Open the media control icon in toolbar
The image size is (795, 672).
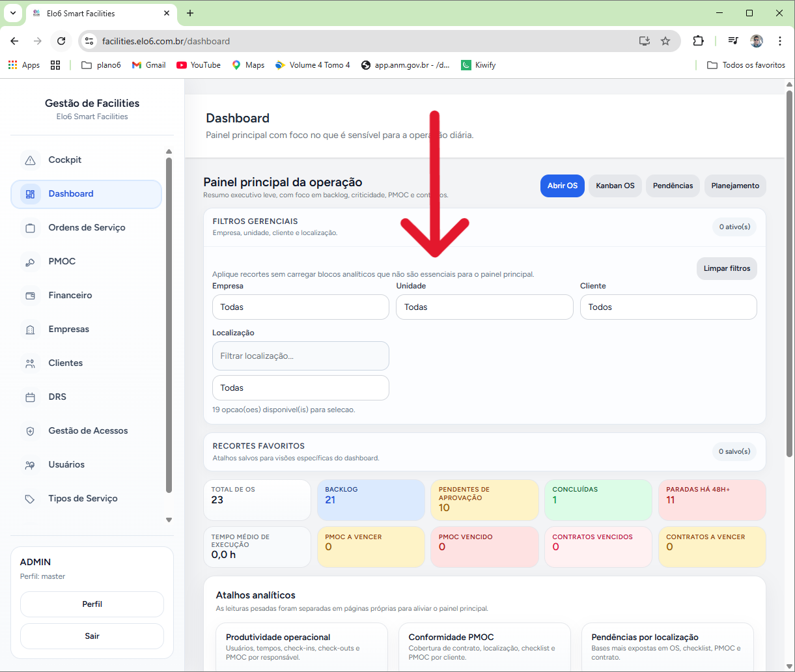click(x=733, y=41)
